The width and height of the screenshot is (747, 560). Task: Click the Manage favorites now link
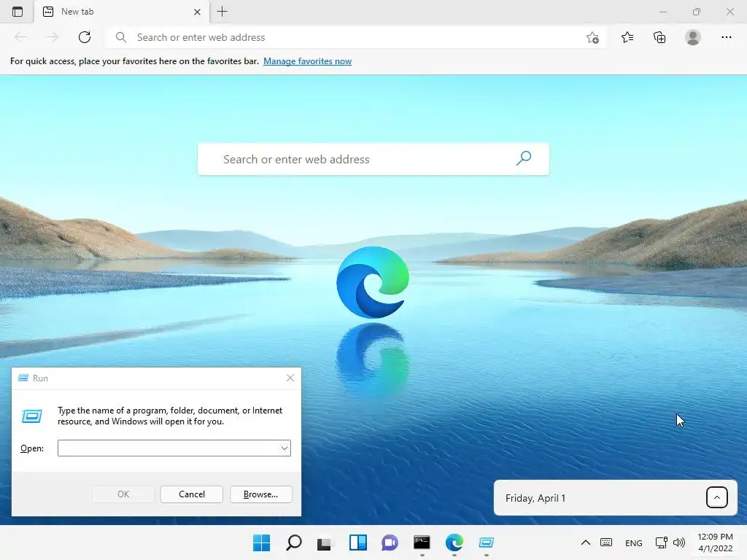tap(307, 61)
